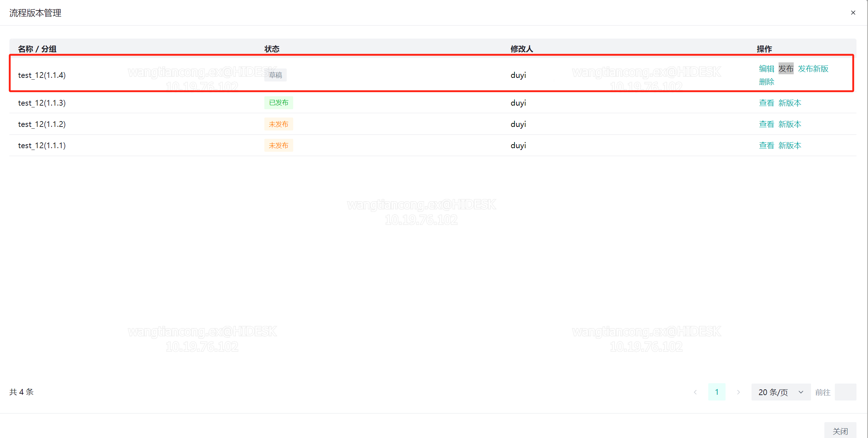
Task: Click 删除 for test_12(1.1.4)
Action: [766, 82]
